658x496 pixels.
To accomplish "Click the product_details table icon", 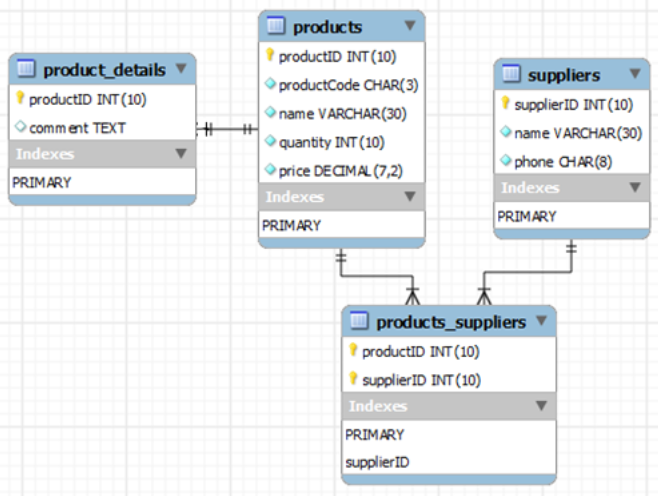I will (x=26, y=68).
